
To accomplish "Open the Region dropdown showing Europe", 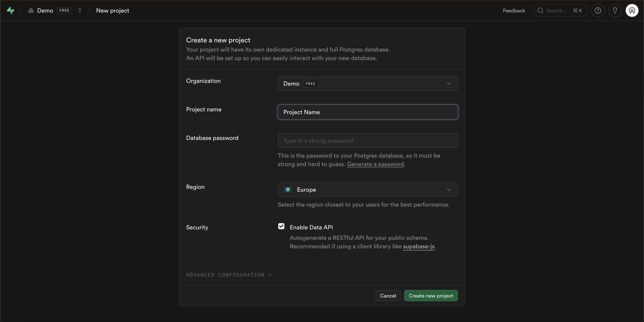I will 368,190.
